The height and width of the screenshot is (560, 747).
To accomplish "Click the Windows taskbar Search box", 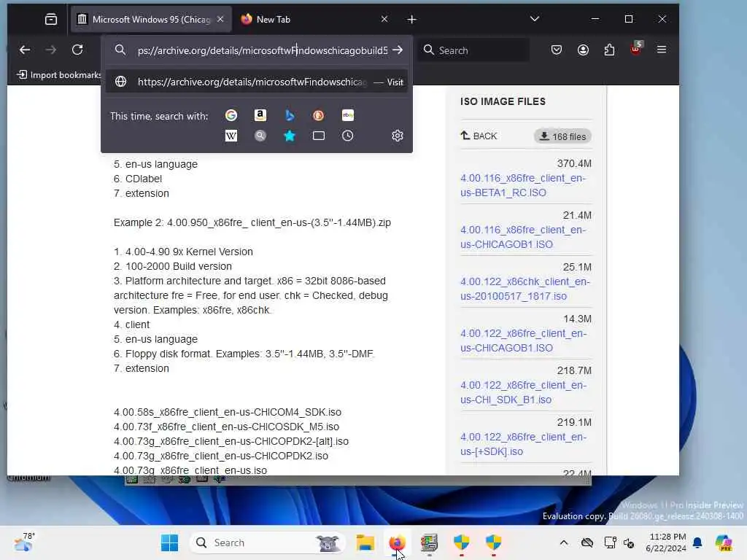I will pyautogui.click(x=267, y=542).
